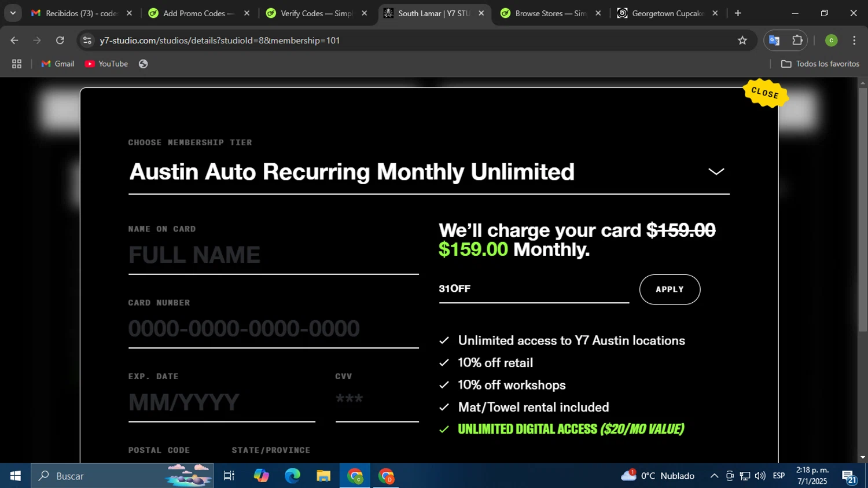Screen dimensions: 868x488
Task: Open the Chrome three-dot menu
Action: [x=854, y=41]
